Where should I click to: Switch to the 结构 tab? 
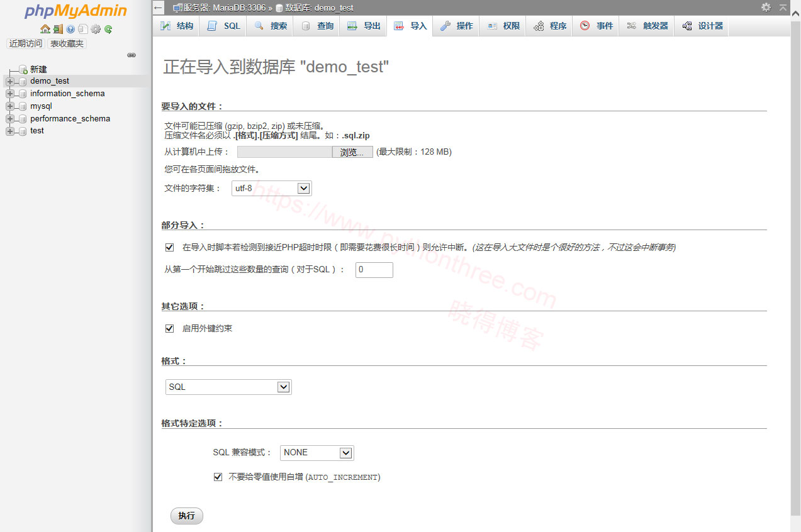[x=177, y=26]
